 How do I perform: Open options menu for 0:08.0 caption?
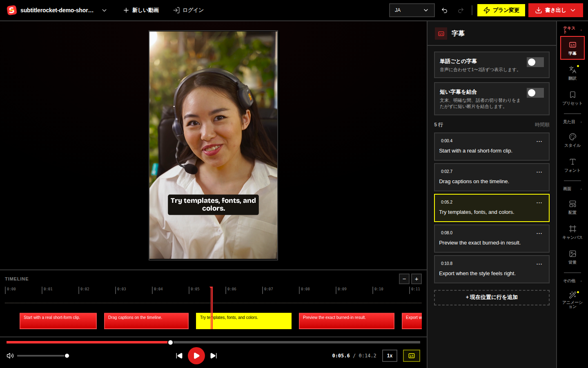pos(539,233)
